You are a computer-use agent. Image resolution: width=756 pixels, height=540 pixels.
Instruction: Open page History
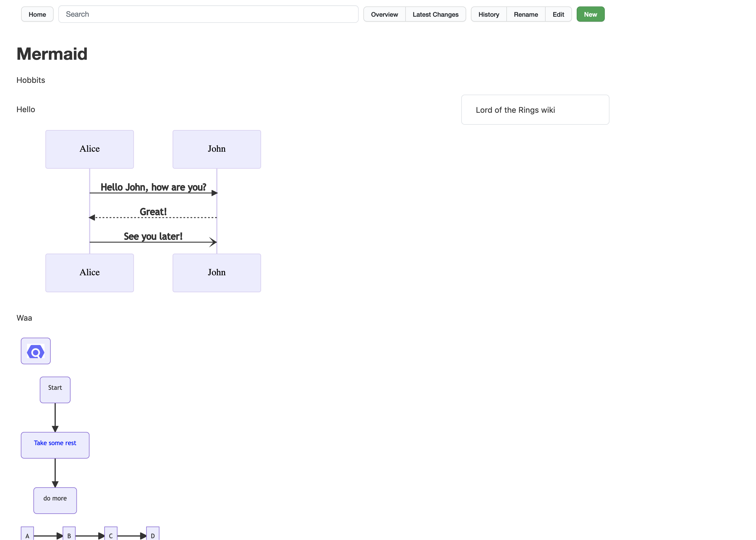pyautogui.click(x=489, y=14)
